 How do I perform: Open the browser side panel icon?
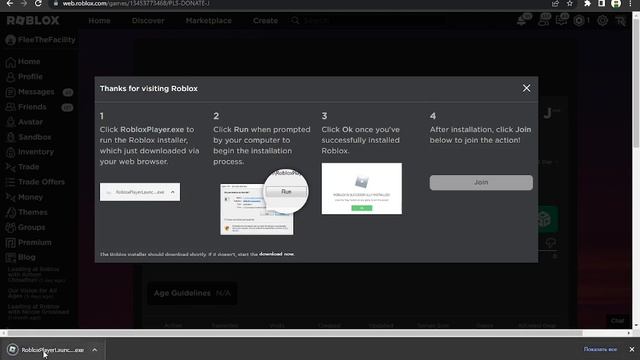click(x=601, y=4)
